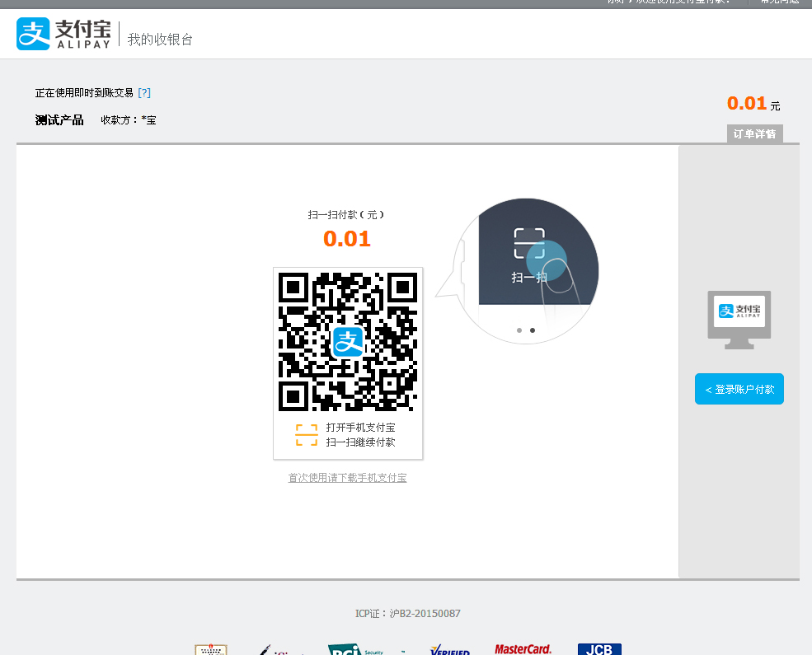Click the PCI Security logo
The width and height of the screenshot is (812, 655).
[x=356, y=650]
